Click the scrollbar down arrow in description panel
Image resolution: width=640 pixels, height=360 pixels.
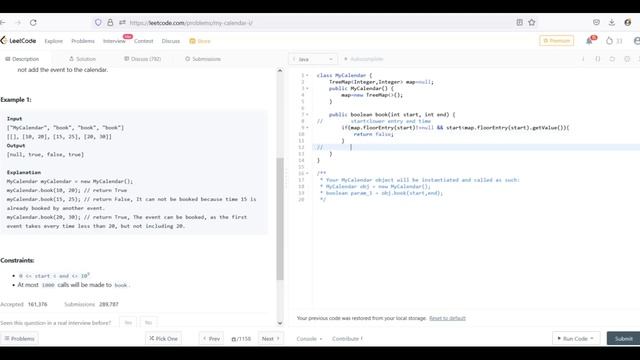280,323
